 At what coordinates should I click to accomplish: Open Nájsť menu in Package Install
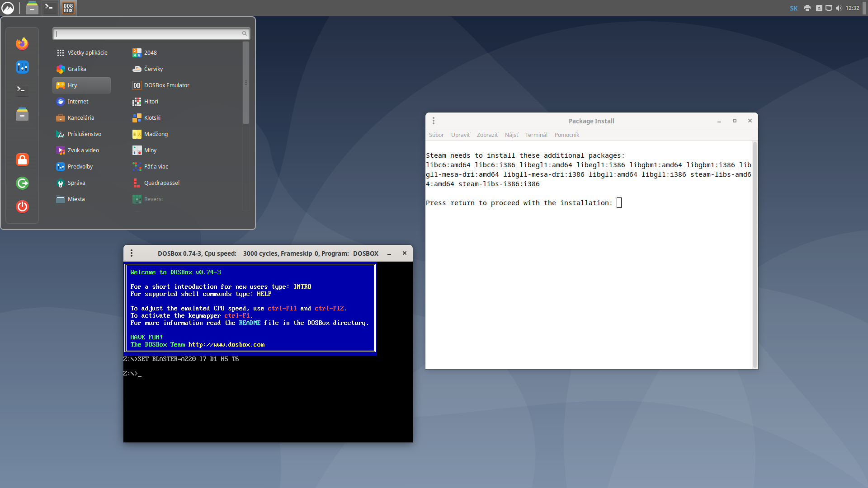pyautogui.click(x=512, y=135)
